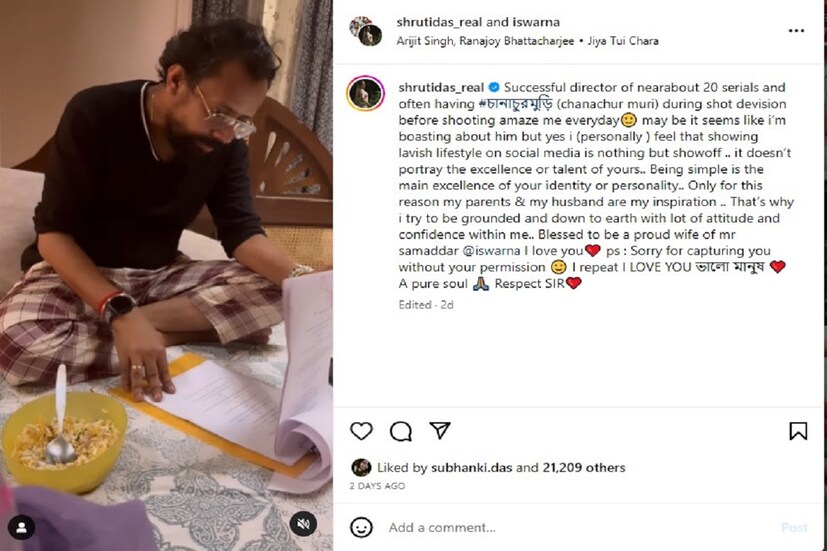Open the Jiya Tui Chara audio link
This screenshot has height=551, width=827.
tap(625, 41)
